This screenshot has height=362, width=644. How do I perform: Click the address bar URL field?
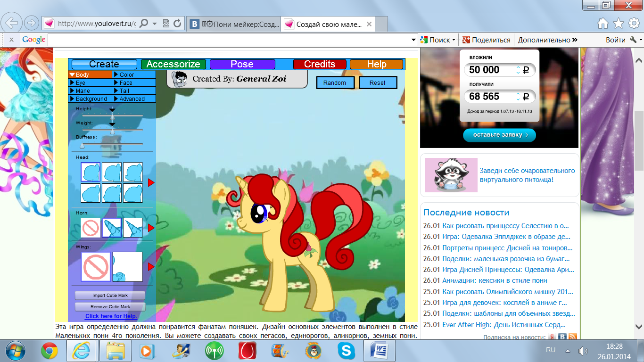click(x=97, y=23)
